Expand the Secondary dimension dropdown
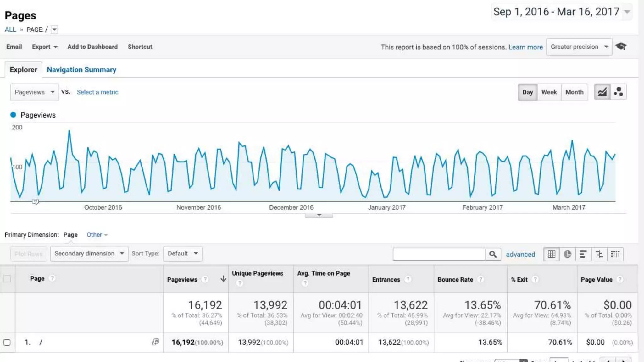 (x=89, y=254)
